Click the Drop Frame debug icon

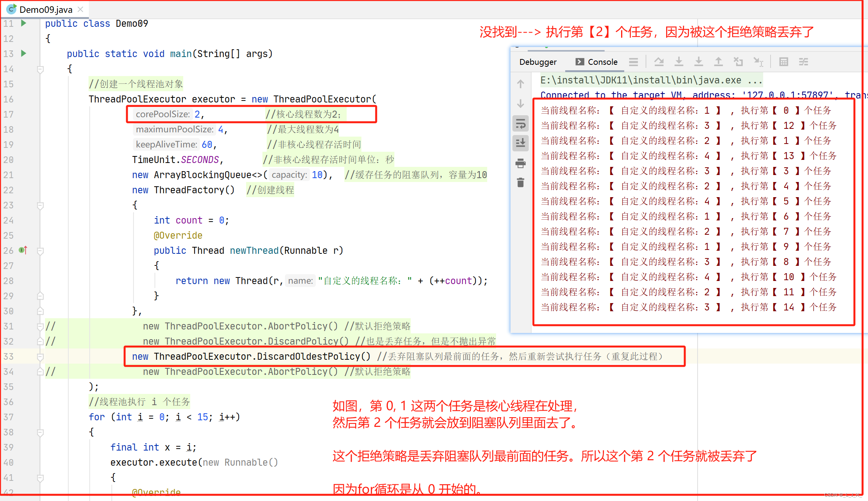pyautogui.click(x=738, y=62)
